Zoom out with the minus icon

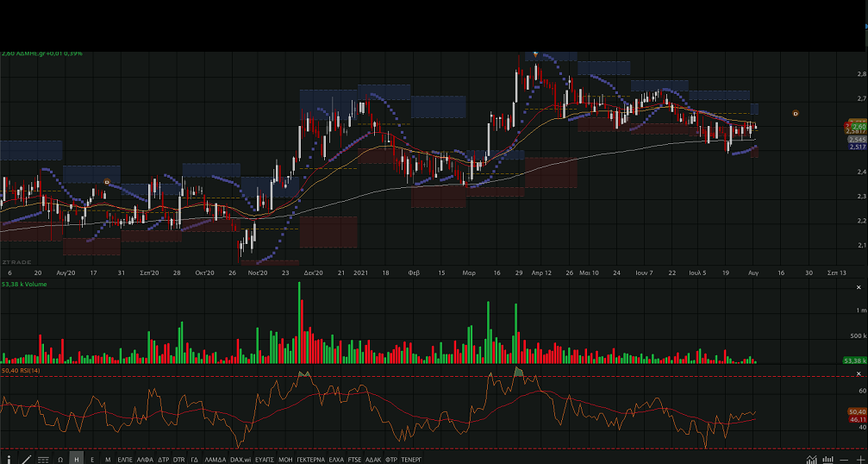point(845,460)
